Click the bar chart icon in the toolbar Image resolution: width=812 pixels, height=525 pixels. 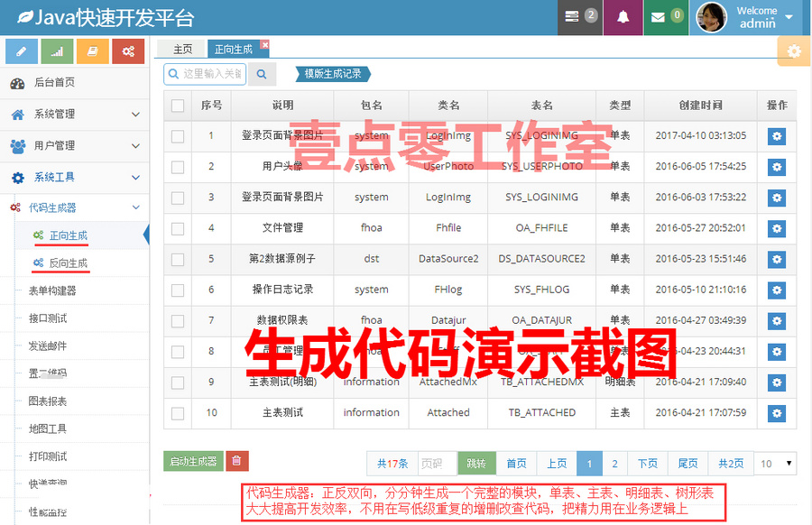57,51
